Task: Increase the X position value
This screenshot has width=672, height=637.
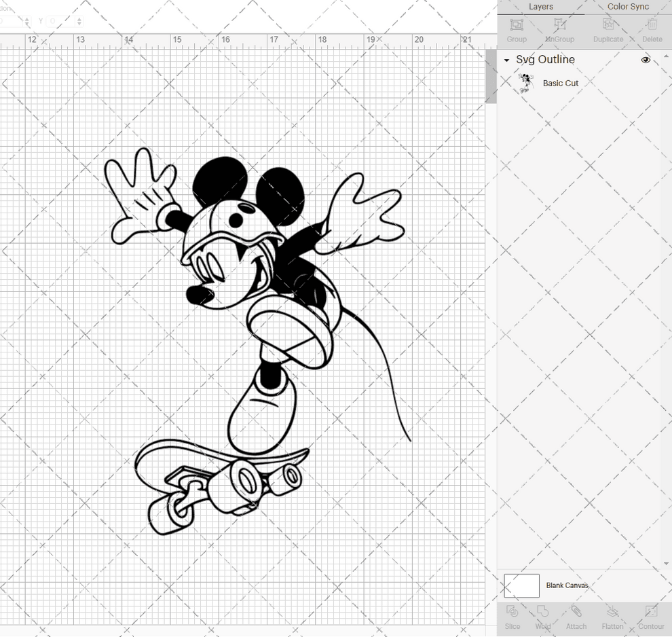Action: [27, 18]
